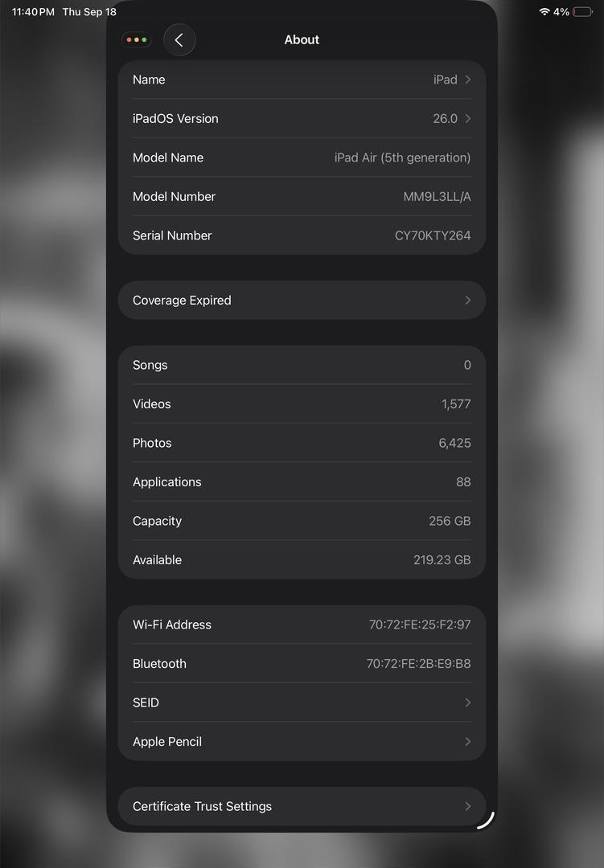
Task: Tap the Serial Number row
Action: 302,235
